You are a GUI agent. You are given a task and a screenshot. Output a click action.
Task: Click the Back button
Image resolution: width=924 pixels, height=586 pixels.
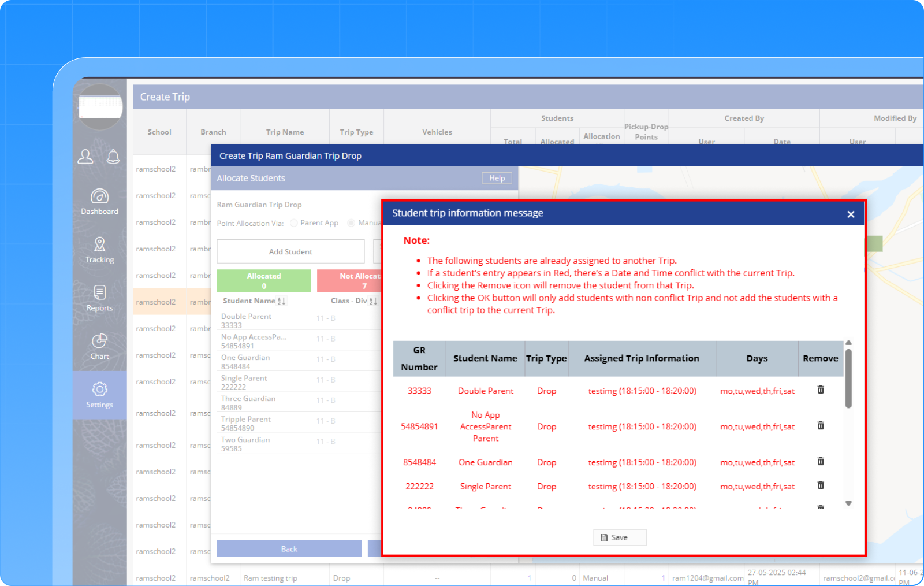coord(289,549)
